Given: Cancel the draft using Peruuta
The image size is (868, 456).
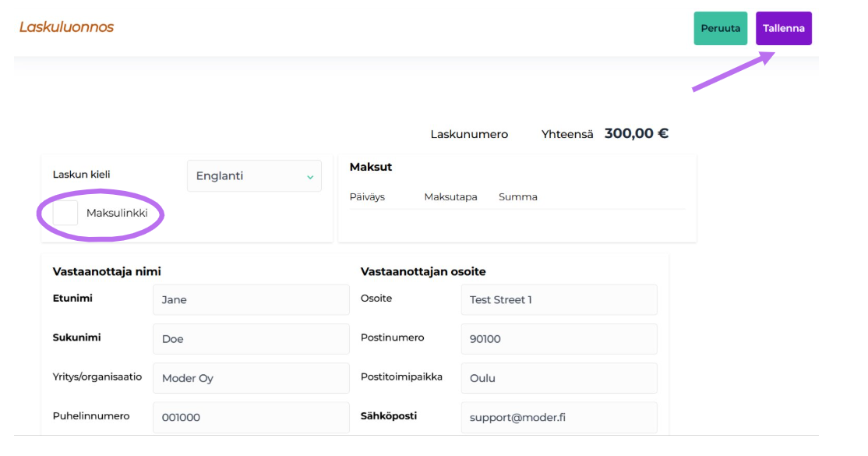Looking at the screenshot, I should tap(720, 27).
